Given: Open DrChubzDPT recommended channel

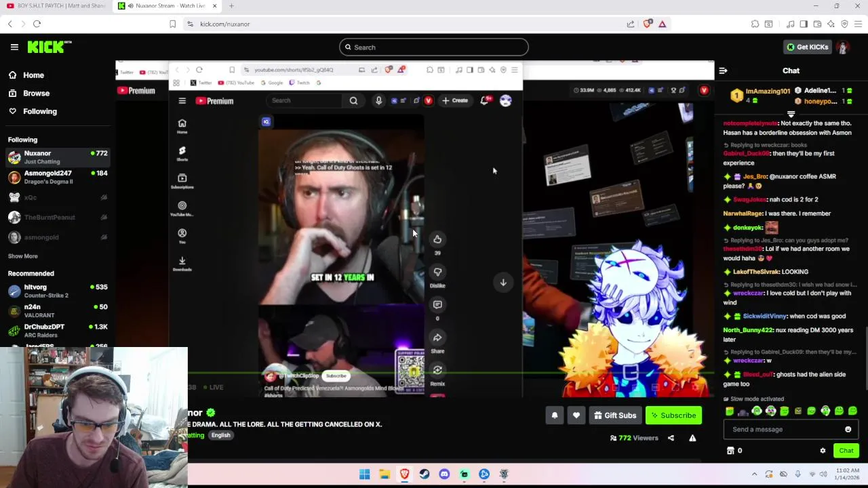Looking at the screenshot, I should tap(58, 330).
